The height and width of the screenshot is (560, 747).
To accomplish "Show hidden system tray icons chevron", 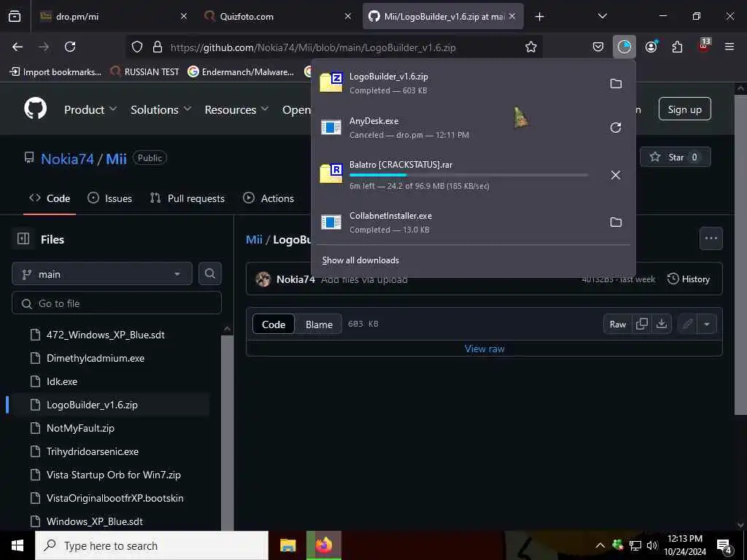I will pos(600,545).
